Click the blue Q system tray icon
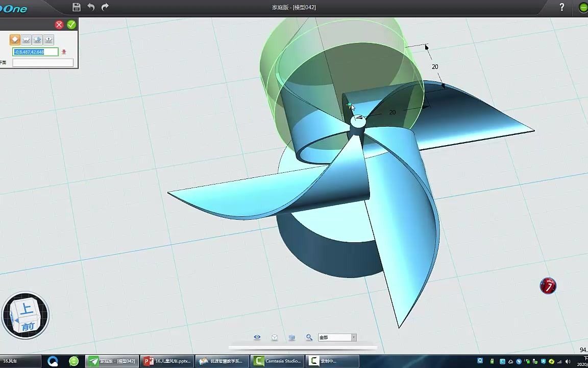Image resolution: width=588 pixels, height=368 pixels. pyautogui.click(x=480, y=361)
